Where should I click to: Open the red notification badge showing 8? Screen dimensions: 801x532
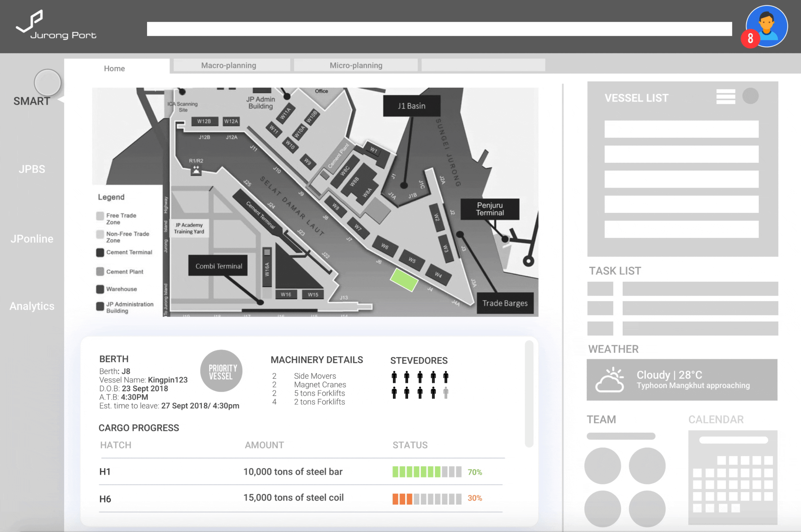(x=750, y=38)
